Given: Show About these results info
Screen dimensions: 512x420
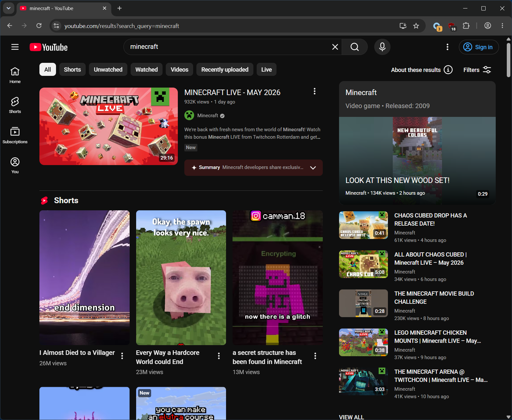Looking at the screenshot, I should click(x=422, y=70).
